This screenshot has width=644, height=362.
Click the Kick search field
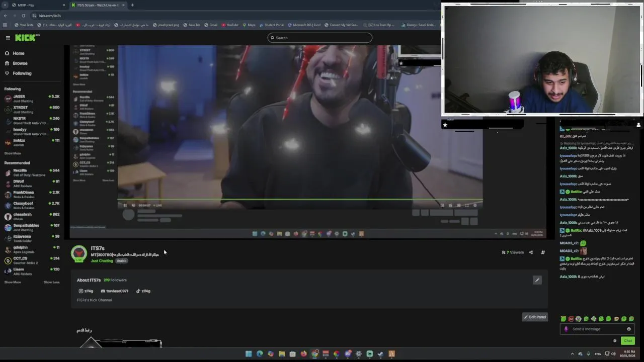(320, 38)
